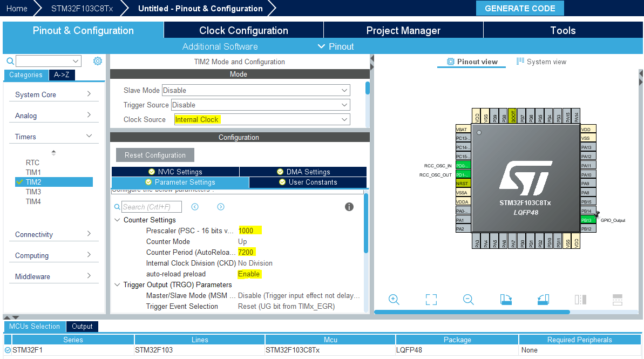Switch to the A->Z tab
The width and height of the screenshot is (644, 359).
62,74
